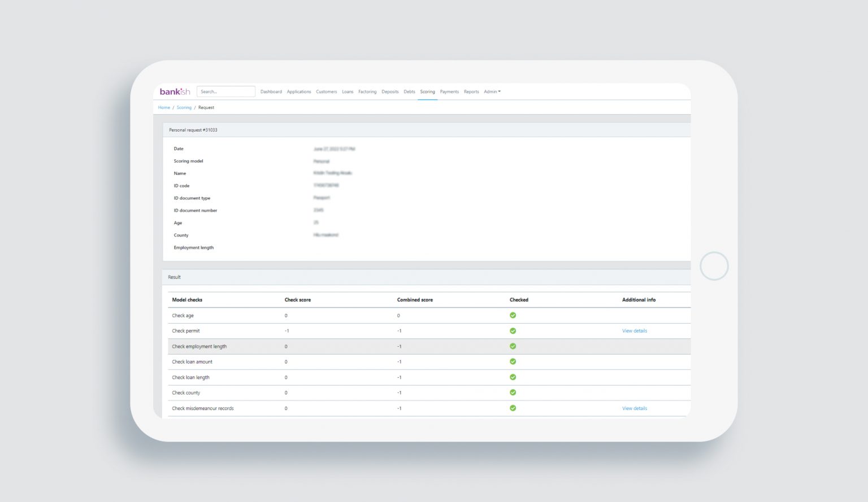868x502 pixels.
Task: Select the Check employment length row
Action: tap(199, 346)
